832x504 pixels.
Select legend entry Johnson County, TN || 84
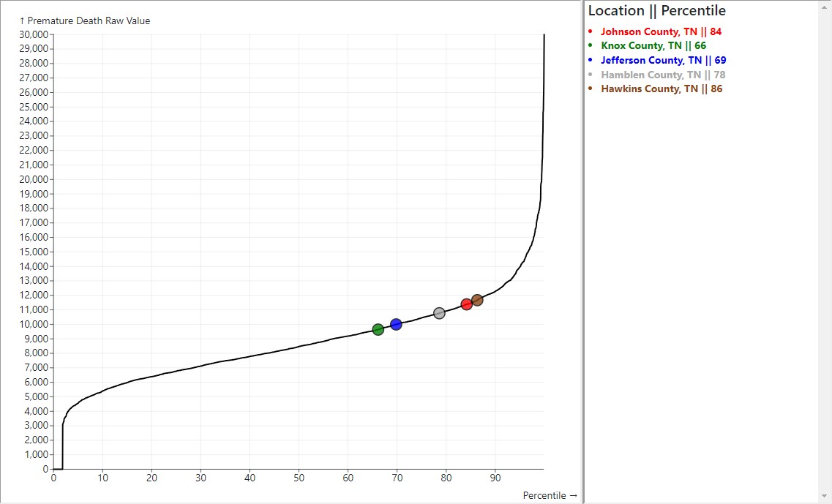662,32
